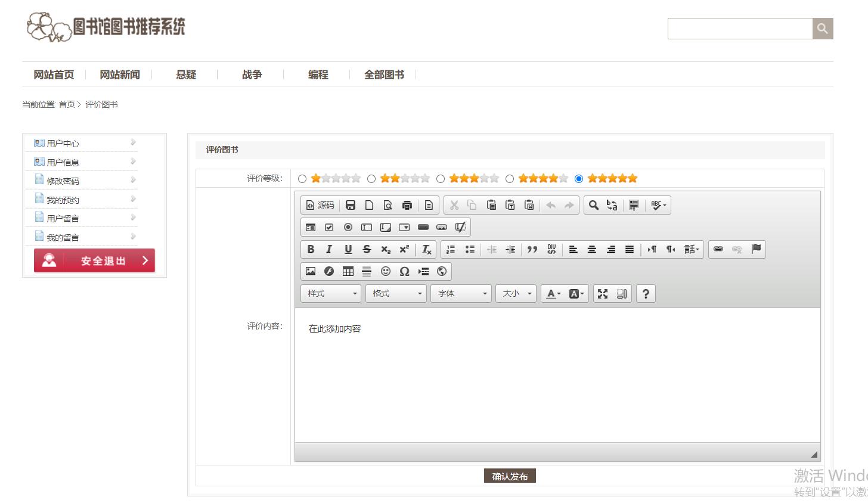This screenshot has height=503, width=868.
Task: Maximize the editor with the fullscreen icon
Action: [603, 293]
